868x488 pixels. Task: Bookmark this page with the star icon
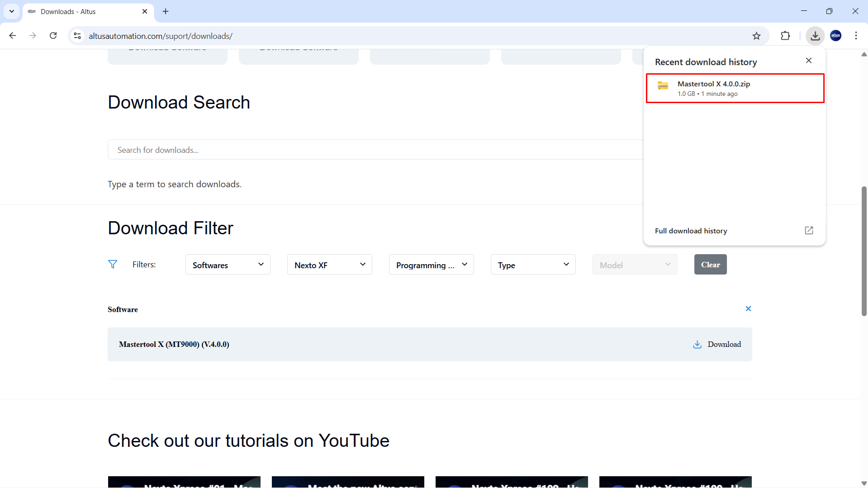tap(756, 36)
